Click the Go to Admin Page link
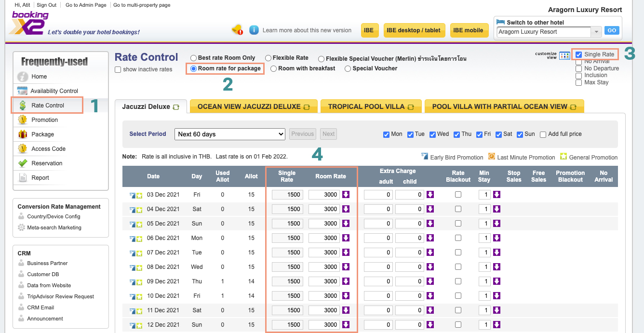Viewport: 644px width, 333px height. tap(85, 5)
